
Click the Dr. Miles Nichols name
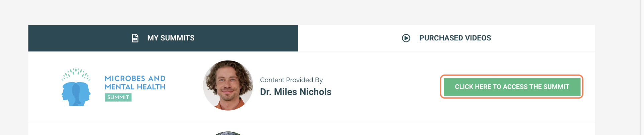coord(296,92)
